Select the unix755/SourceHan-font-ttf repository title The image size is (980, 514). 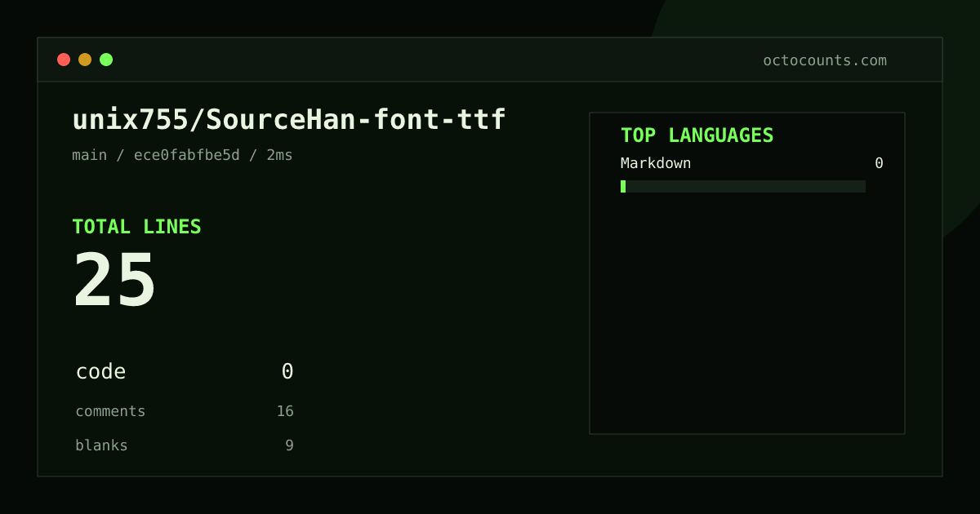coord(289,120)
